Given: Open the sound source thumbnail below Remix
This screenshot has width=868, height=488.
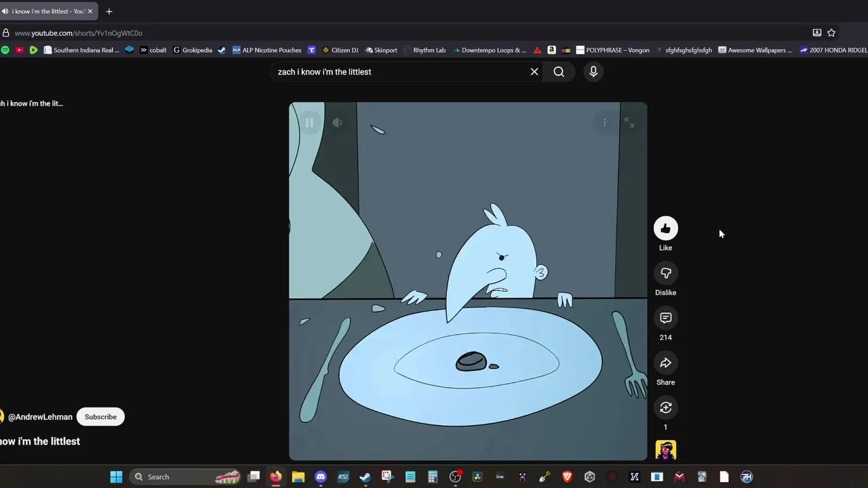Looking at the screenshot, I should pos(665,450).
